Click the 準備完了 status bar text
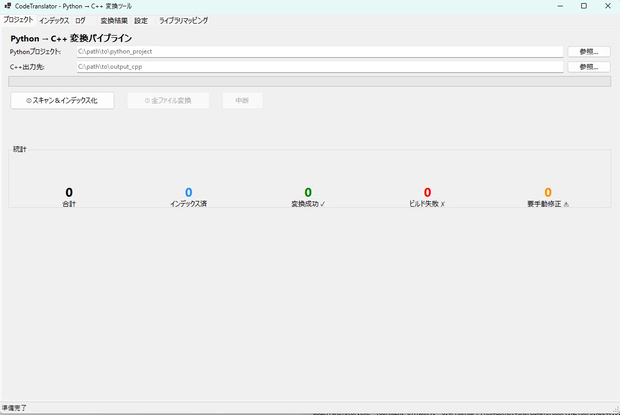 pos(14,407)
